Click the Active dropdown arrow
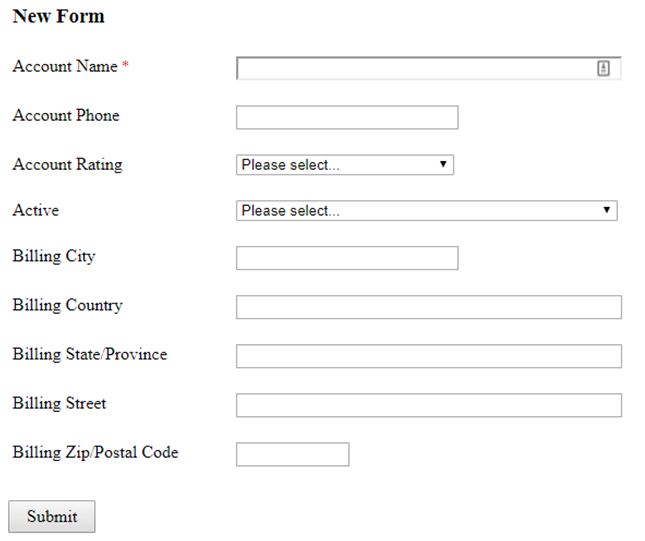Viewport: 645px width, 541px height. 606,210
